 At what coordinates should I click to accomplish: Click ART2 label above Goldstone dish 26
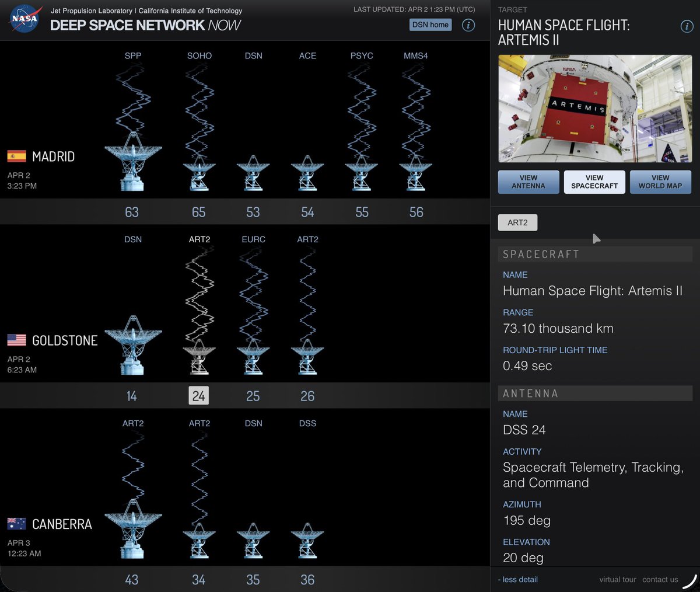pyautogui.click(x=307, y=239)
